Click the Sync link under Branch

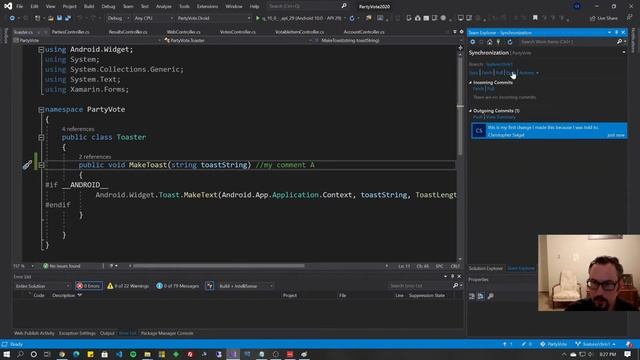[x=473, y=73]
